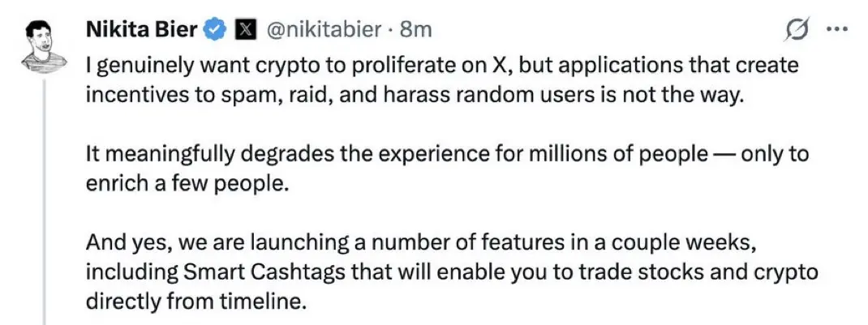Click the phrase "Smart Cashtags" in the post
Viewport: 868px width, 325px height.
251,272
